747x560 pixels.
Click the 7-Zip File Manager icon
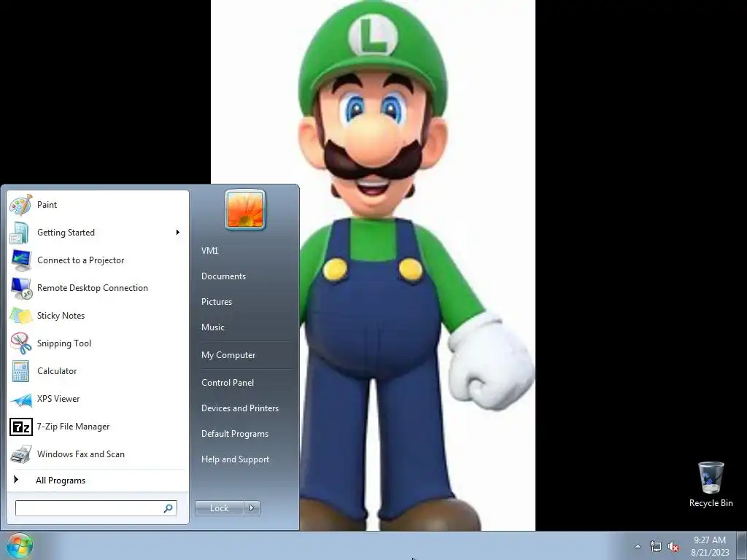pyautogui.click(x=21, y=427)
